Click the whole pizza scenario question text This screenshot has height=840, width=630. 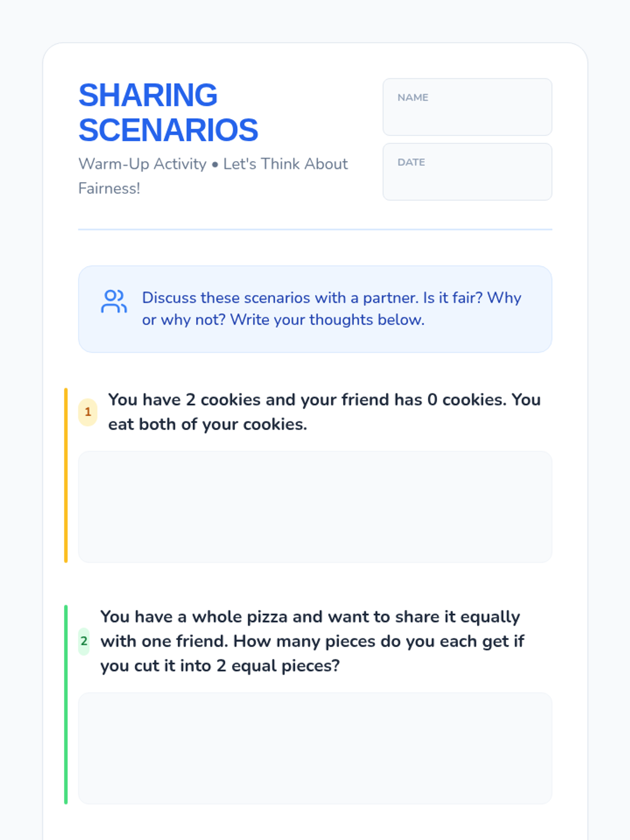coord(312,641)
